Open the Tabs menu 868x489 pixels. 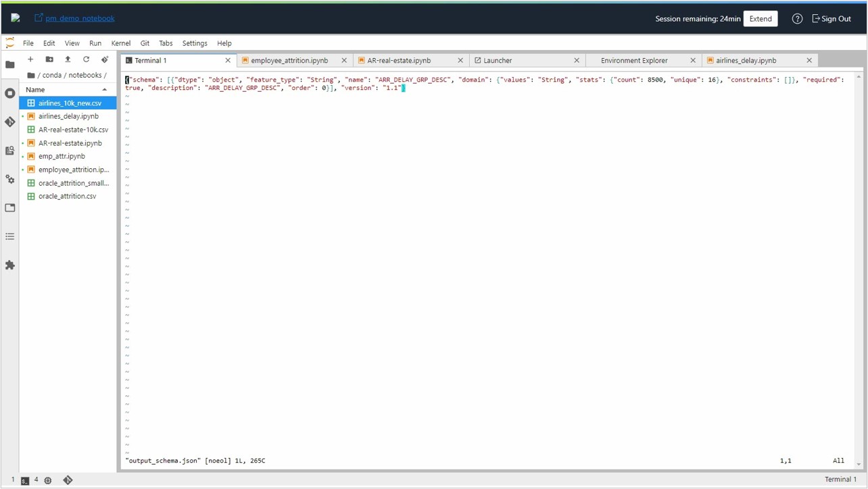click(x=166, y=43)
